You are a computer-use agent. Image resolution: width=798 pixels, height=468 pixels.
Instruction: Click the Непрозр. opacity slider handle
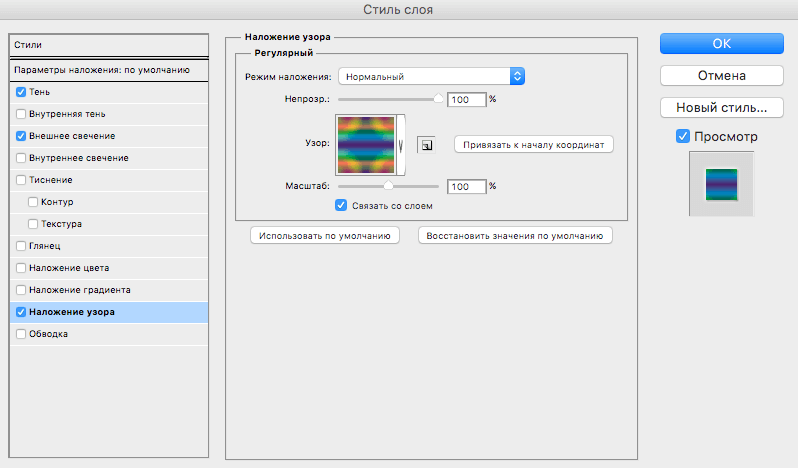coord(438,99)
